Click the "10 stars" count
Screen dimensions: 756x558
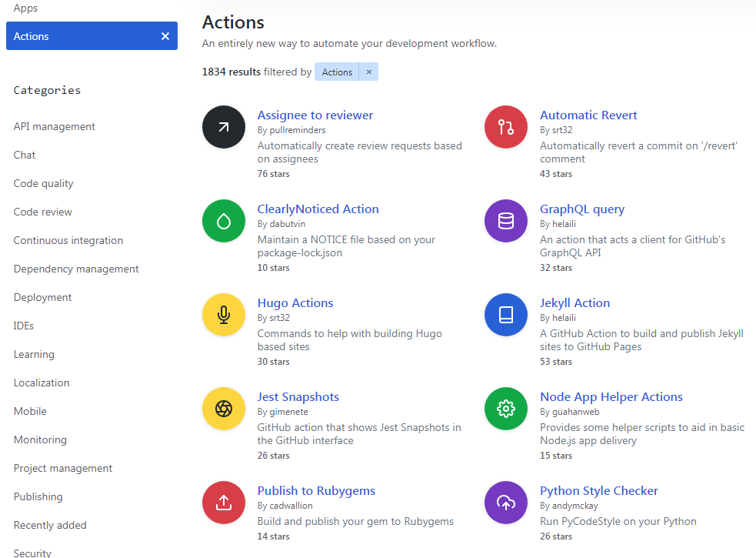273,268
